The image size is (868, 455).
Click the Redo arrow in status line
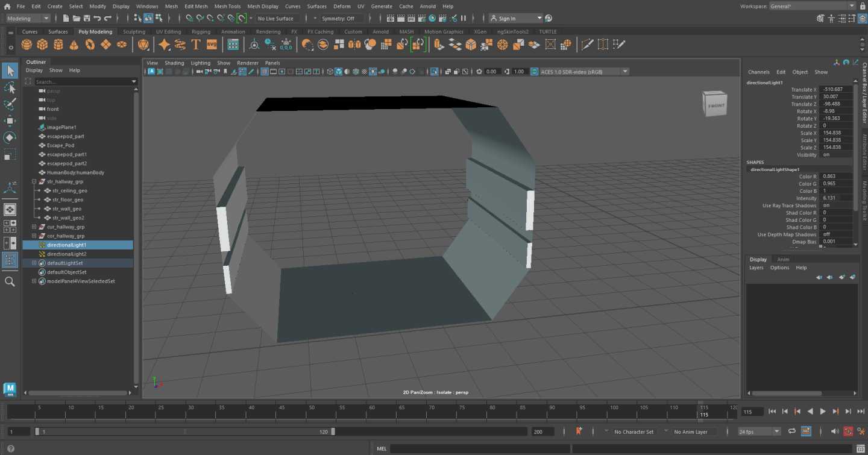pos(108,19)
